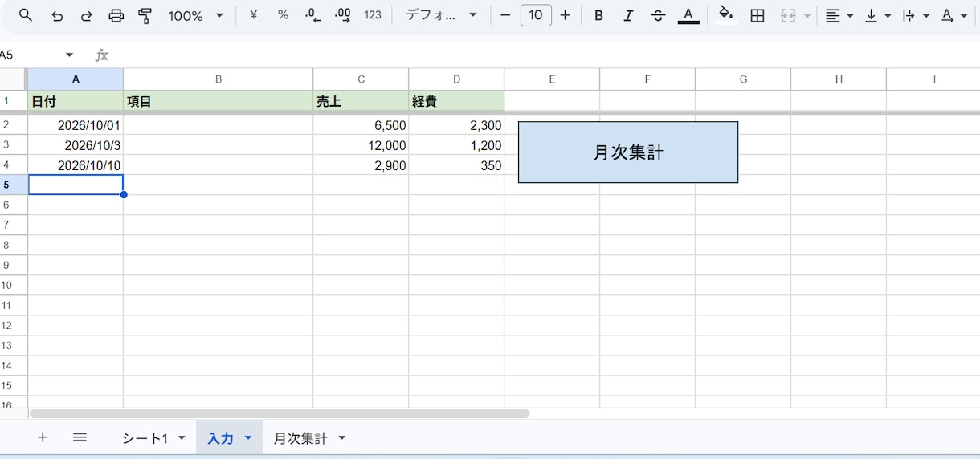Toggle italic formatting
This screenshot has width=980, height=459.
click(x=628, y=15)
